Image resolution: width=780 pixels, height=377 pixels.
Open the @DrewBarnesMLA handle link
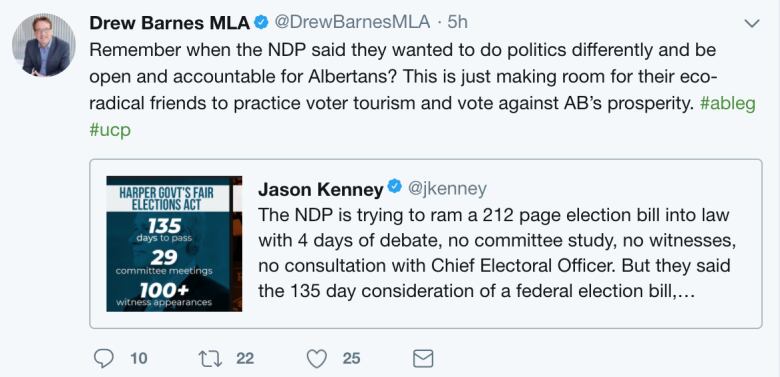(353, 22)
